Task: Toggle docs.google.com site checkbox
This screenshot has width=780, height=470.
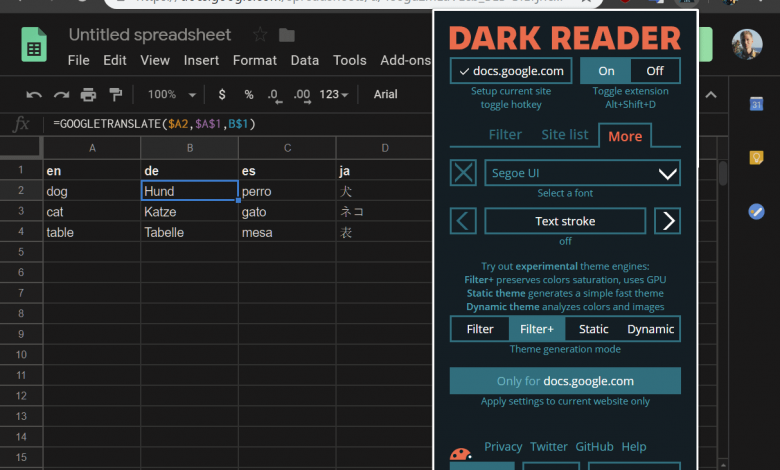Action: [x=511, y=71]
